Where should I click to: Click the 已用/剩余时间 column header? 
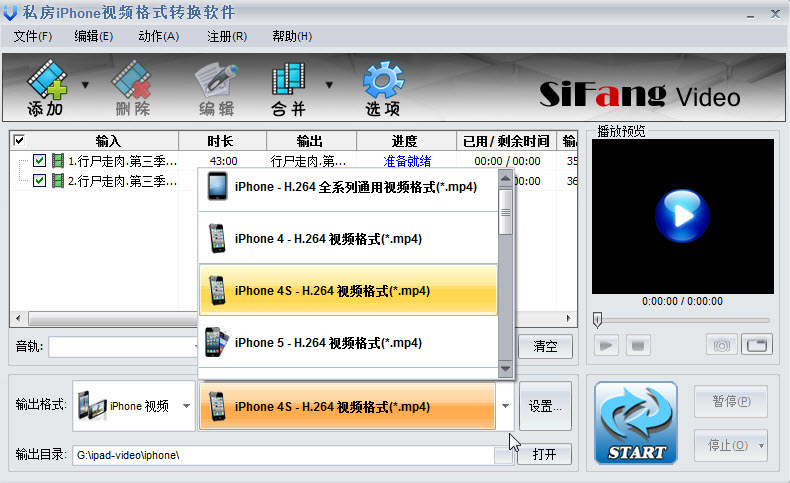[x=506, y=141]
